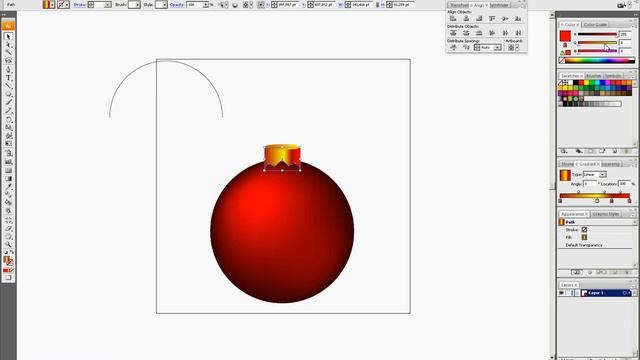Select the Eyedropper tool

8,187
